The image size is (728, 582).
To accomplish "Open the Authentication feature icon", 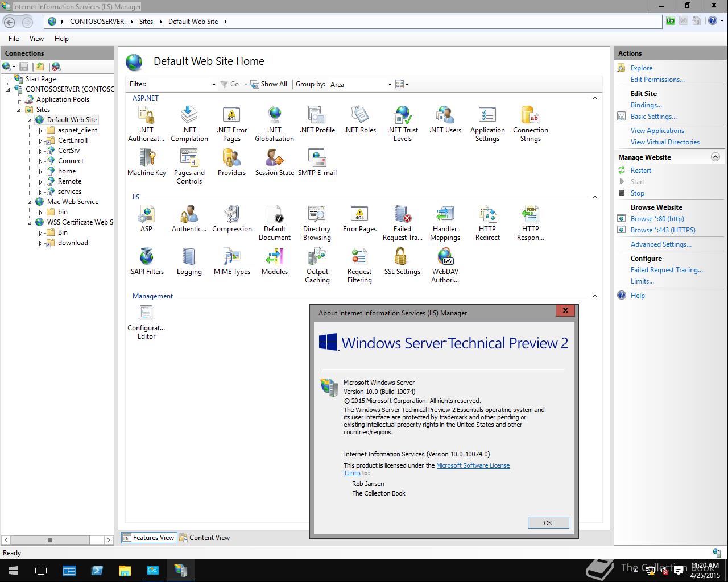I will coord(189,219).
